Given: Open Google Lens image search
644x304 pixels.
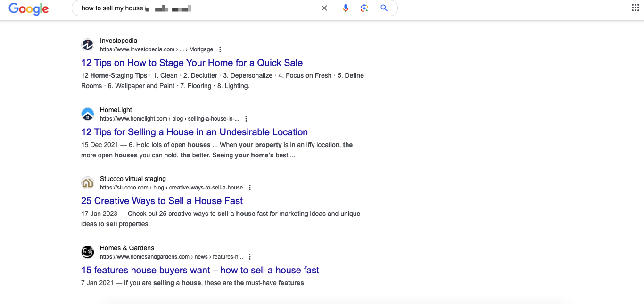Looking at the screenshot, I should (x=364, y=8).
